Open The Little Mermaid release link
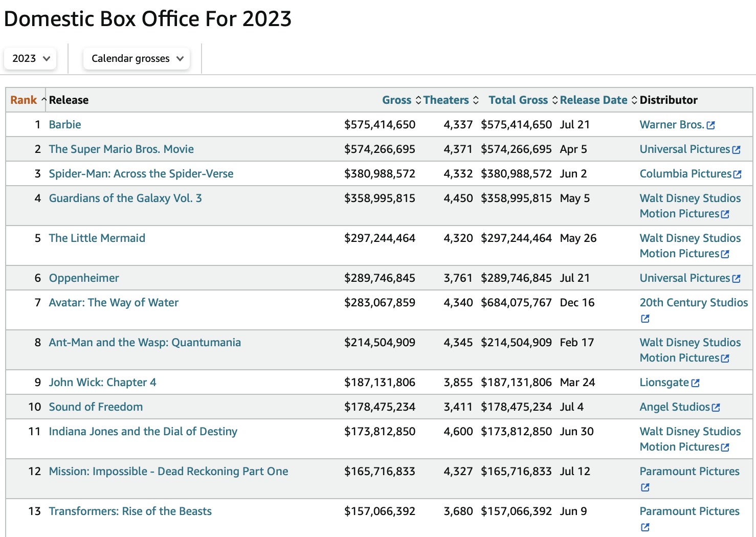The image size is (756, 537). [97, 238]
